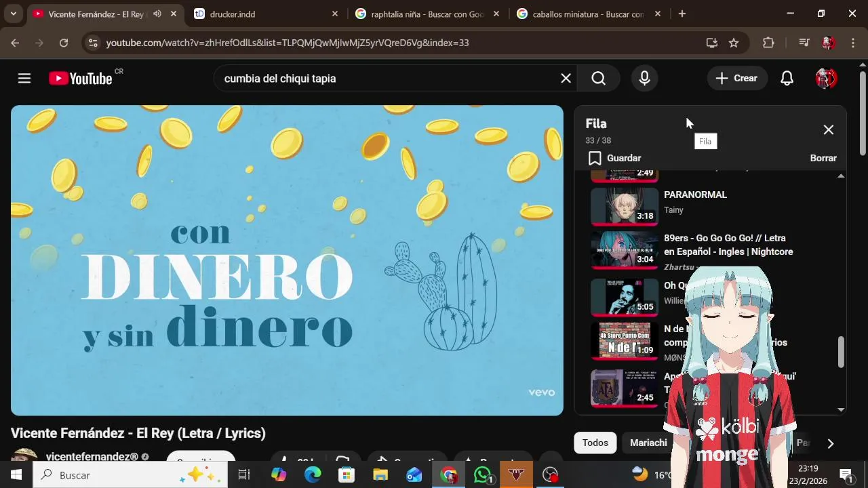Switch to raphtalia niña search tab
Screen dimensions: 868x488
point(427,14)
